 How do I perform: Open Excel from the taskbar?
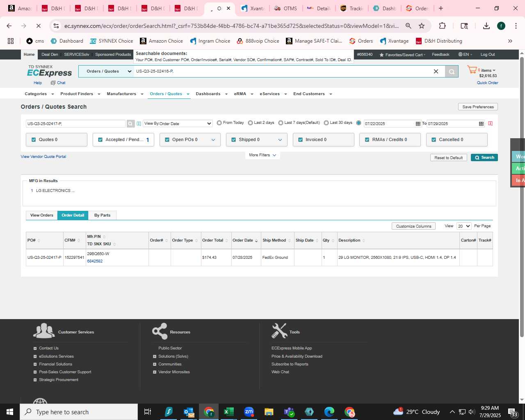pyautogui.click(x=229, y=412)
